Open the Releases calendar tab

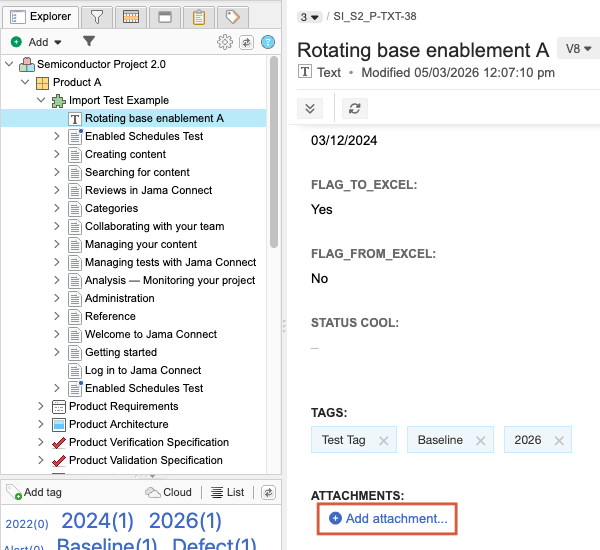pos(130,17)
